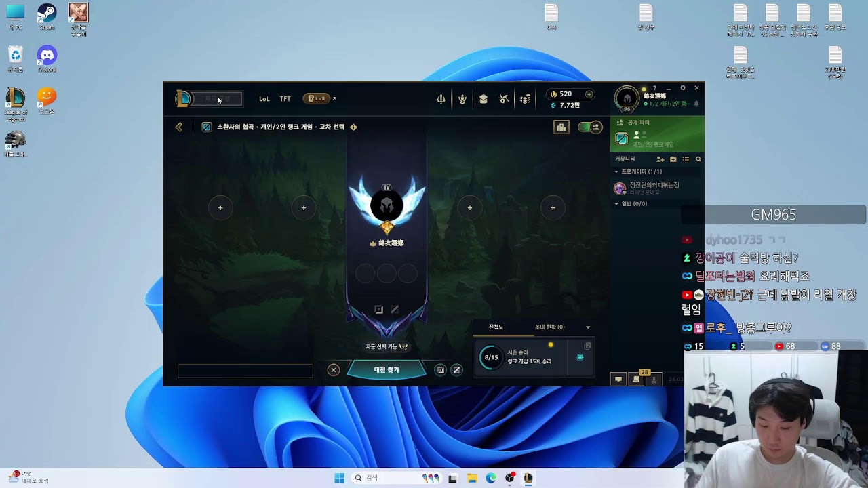Click the friend search magnifier icon
Image resolution: width=868 pixels, height=488 pixels.
tap(698, 159)
